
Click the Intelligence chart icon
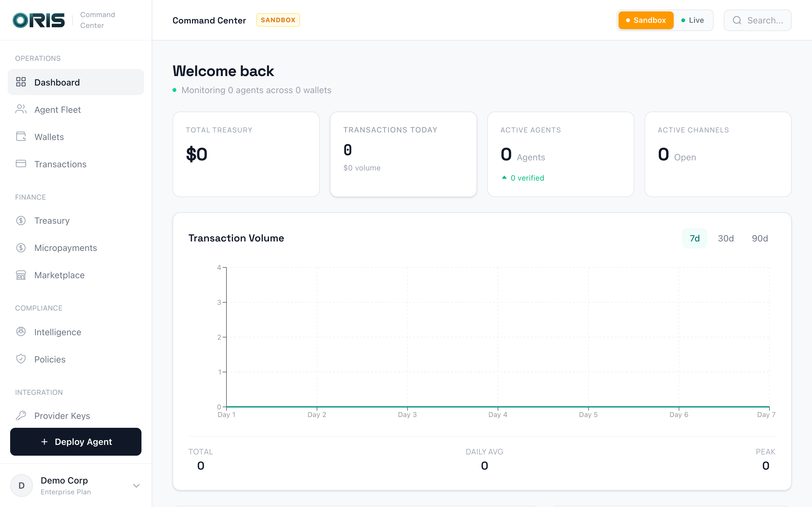pos(21,332)
